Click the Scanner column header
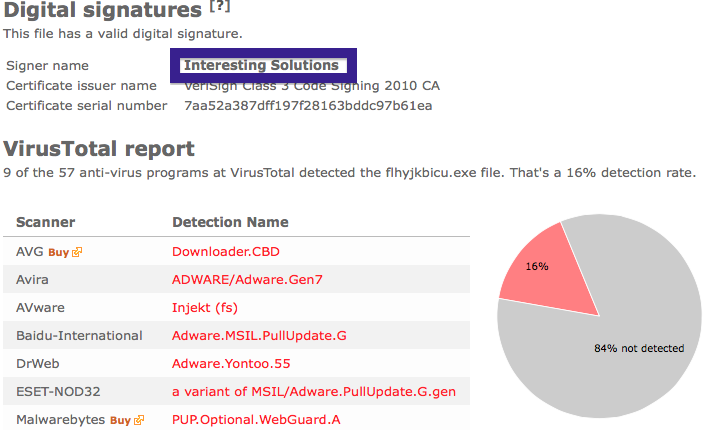The height and width of the screenshot is (430, 710). tap(46, 222)
